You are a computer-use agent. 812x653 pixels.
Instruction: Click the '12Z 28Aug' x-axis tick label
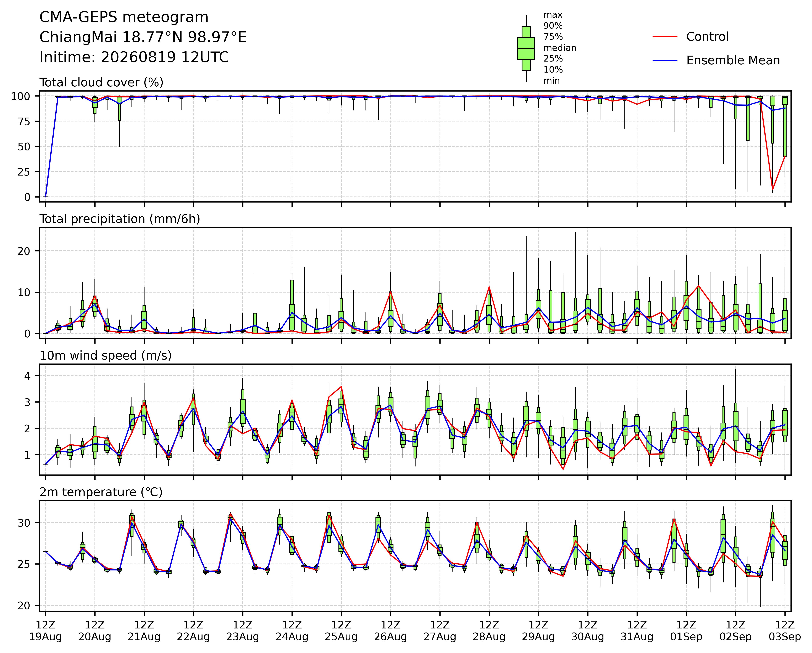(489, 631)
